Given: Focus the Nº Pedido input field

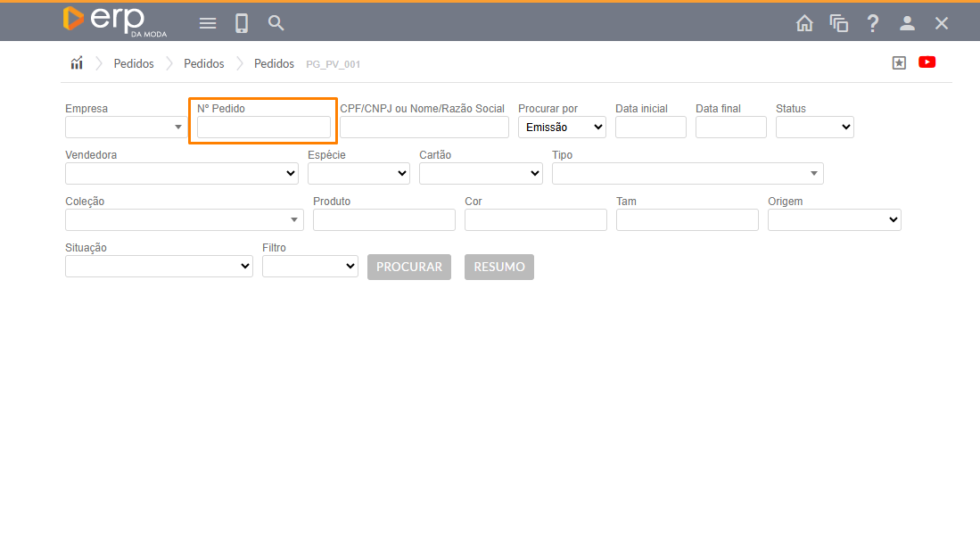Looking at the screenshot, I should (x=264, y=128).
